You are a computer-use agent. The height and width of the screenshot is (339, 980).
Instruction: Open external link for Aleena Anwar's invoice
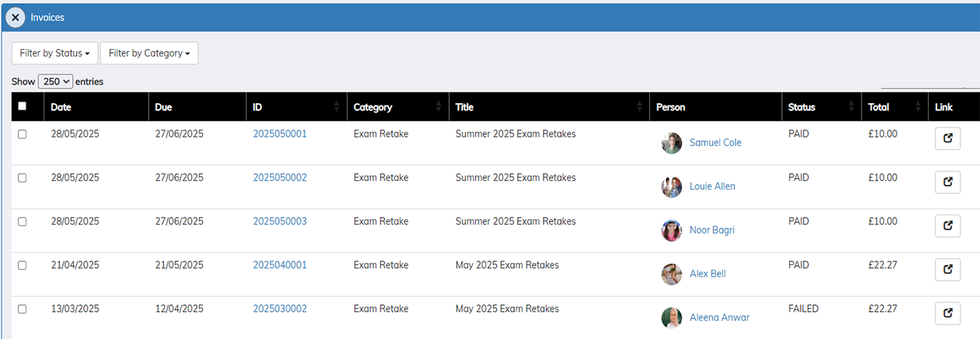(x=948, y=313)
